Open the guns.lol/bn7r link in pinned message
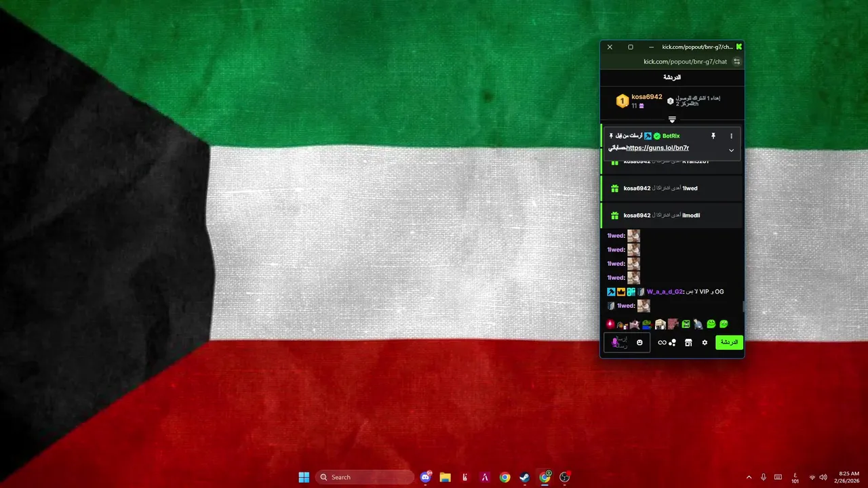 pos(657,148)
